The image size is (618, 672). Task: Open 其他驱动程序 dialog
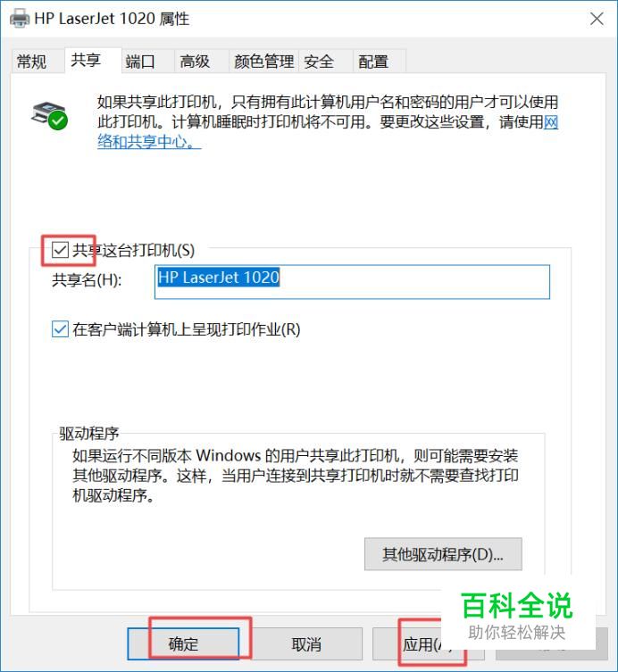(x=443, y=554)
